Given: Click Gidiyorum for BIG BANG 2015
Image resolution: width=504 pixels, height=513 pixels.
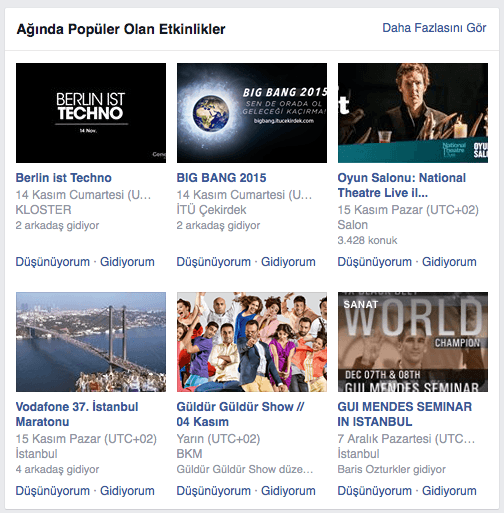Looking at the screenshot, I should [288, 262].
